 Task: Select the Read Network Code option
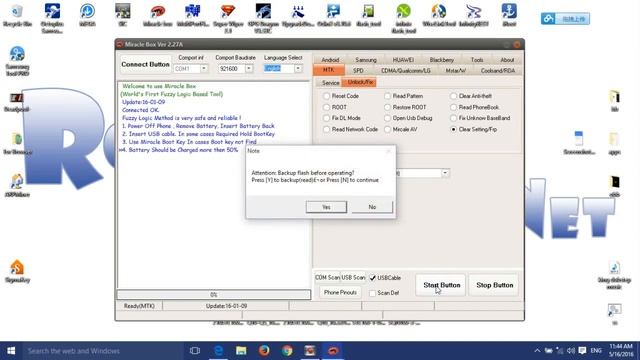pos(326,129)
